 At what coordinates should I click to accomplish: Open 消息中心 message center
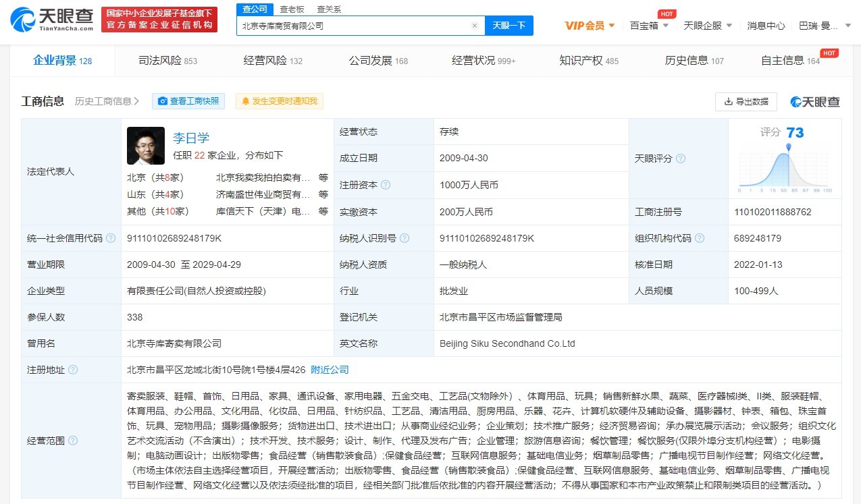766,26
